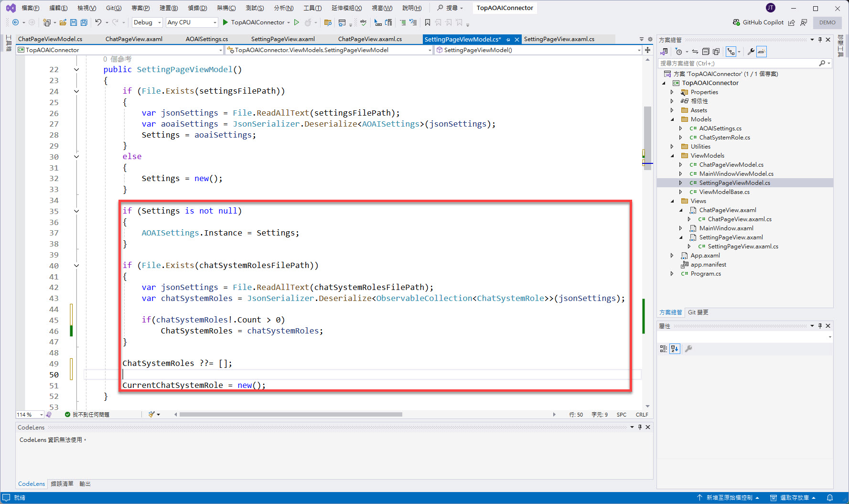This screenshot has width=849, height=504.
Task: Open the TopAOAIConnector project scope dropdown
Action: (120, 50)
